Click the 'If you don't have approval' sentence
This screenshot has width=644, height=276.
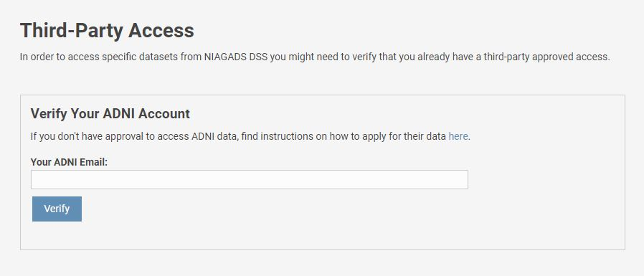coord(250,136)
